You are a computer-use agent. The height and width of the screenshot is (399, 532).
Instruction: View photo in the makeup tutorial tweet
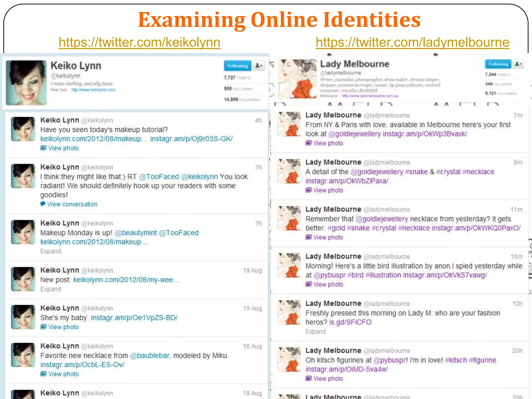click(63, 148)
